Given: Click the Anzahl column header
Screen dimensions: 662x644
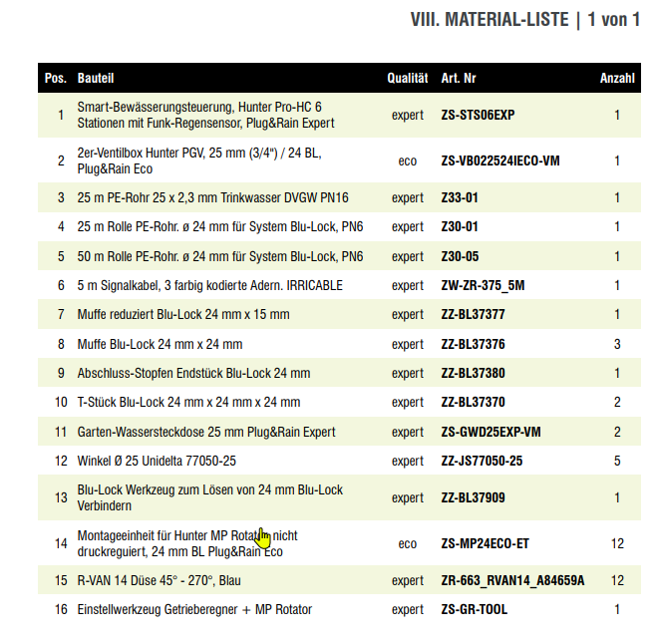Looking at the screenshot, I should [x=617, y=78].
